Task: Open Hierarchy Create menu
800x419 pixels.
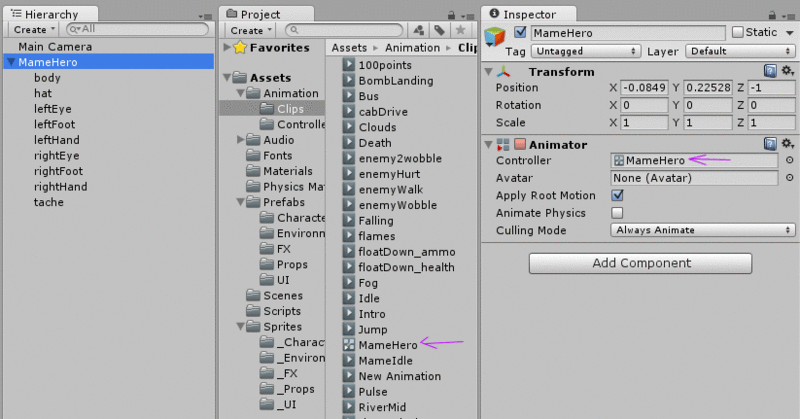Action: pyautogui.click(x=34, y=30)
